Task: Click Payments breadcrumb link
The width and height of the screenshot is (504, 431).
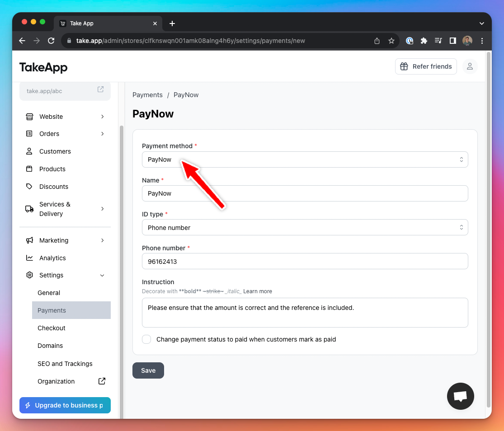Action: pyautogui.click(x=147, y=95)
